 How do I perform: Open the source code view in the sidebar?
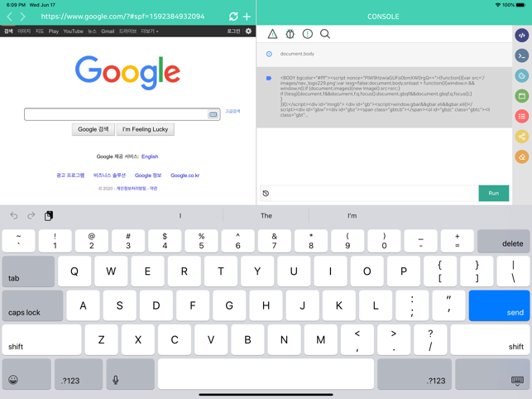522,35
